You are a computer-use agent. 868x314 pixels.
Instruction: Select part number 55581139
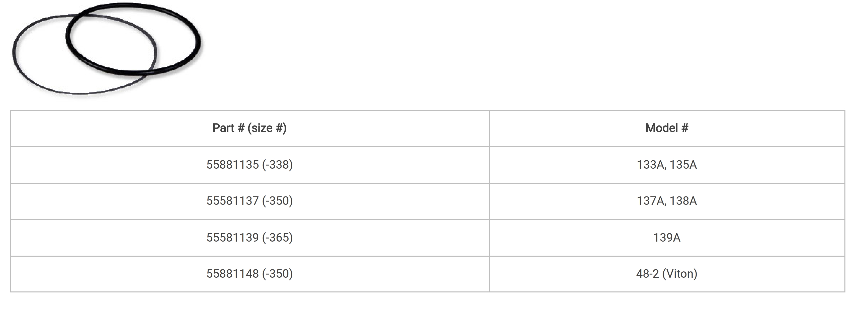tap(232, 238)
